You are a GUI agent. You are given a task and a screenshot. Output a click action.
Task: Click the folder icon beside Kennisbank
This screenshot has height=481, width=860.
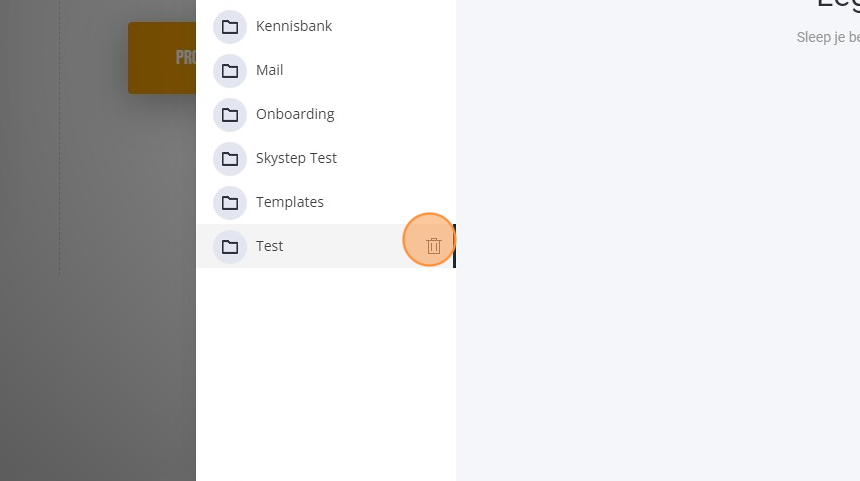click(230, 26)
